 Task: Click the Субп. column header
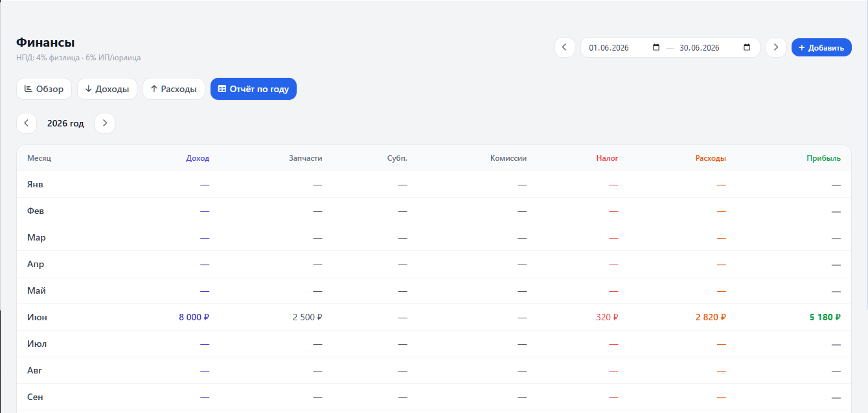pos(397,158)
